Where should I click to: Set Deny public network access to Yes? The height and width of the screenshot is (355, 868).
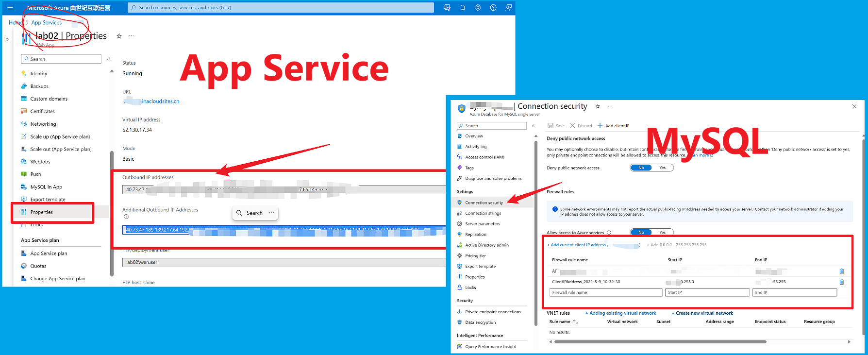(662, 168)
